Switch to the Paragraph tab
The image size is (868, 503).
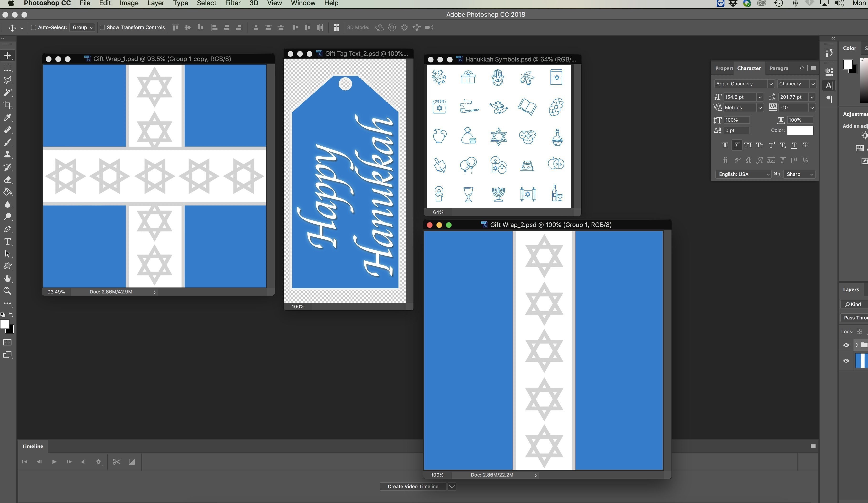(778, 68)
